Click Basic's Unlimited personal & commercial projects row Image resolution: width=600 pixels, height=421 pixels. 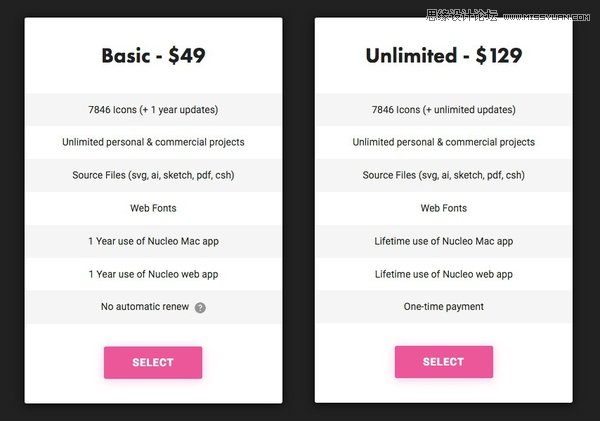153,142
